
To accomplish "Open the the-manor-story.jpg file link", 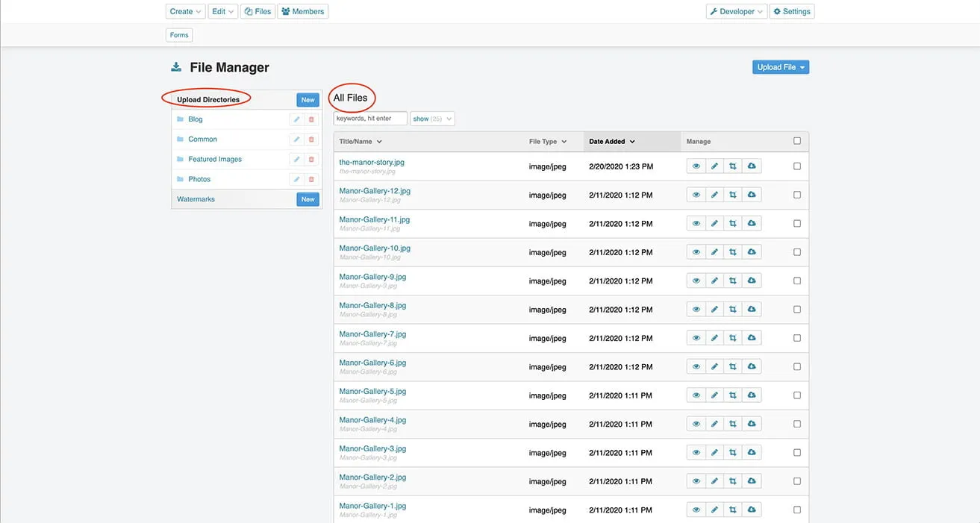I will pyautogui.click(x=372, y=163).
